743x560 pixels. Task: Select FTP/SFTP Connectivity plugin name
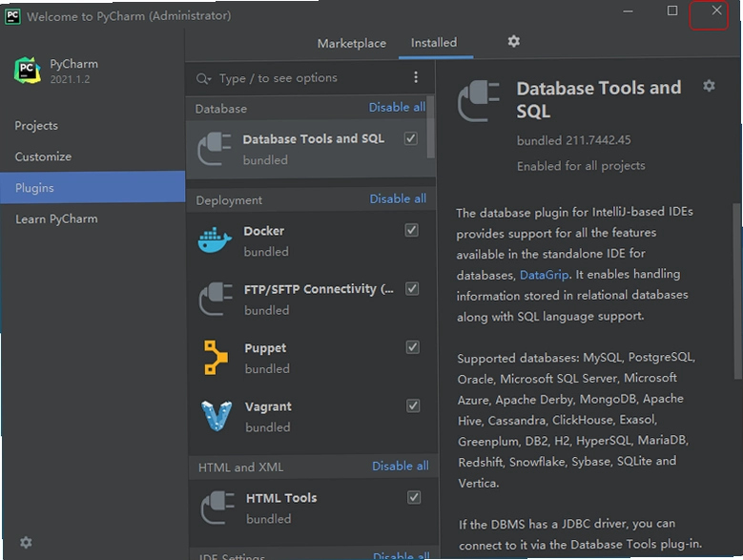319,289
